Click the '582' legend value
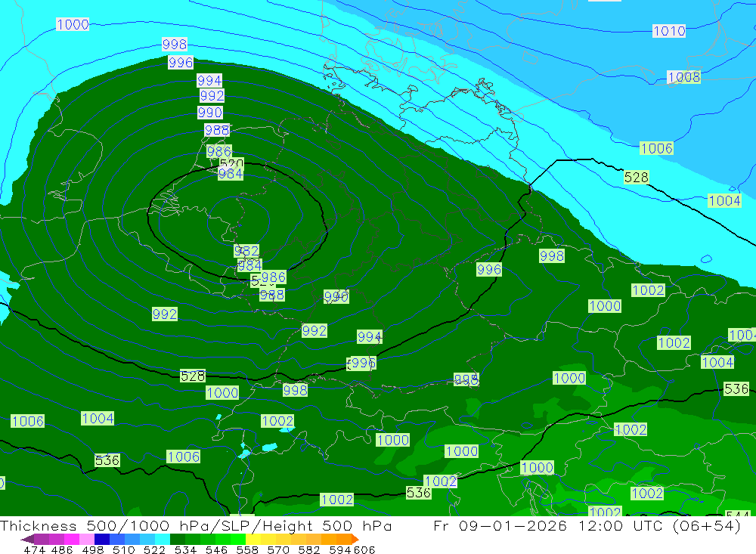The image size is (756, 554). point(309,549)
